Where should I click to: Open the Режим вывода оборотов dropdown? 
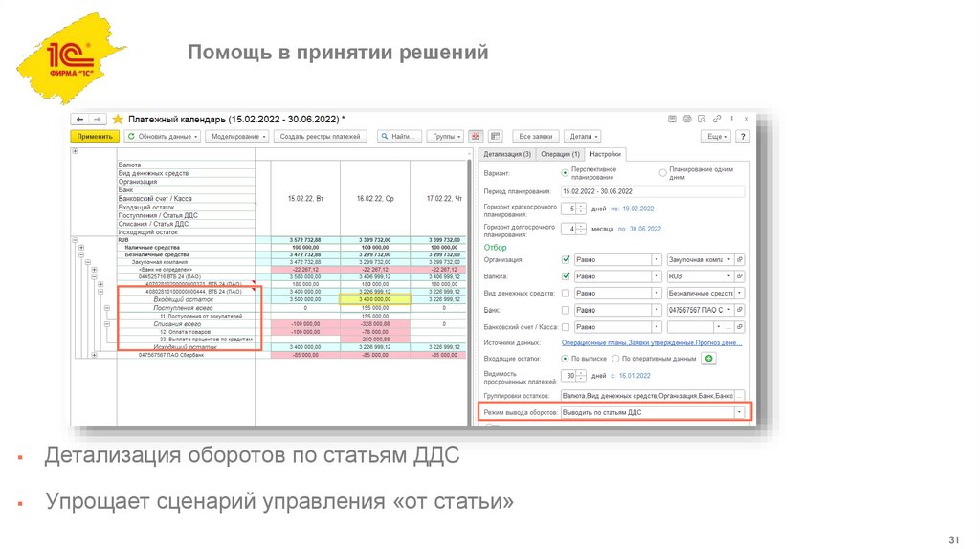tap(740, 412)
